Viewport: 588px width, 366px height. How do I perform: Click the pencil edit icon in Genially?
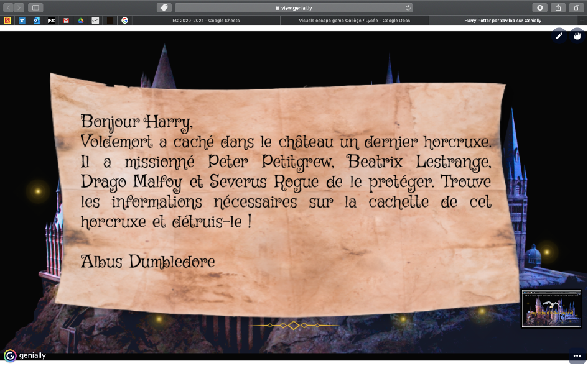(559, 35)
